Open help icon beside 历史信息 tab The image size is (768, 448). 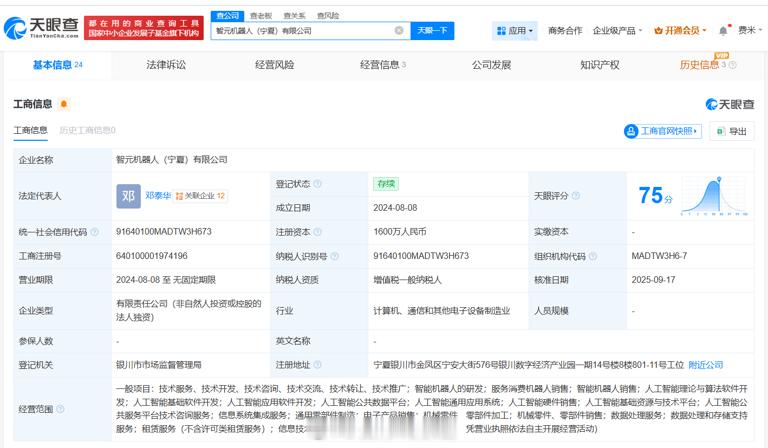[733, 65]
